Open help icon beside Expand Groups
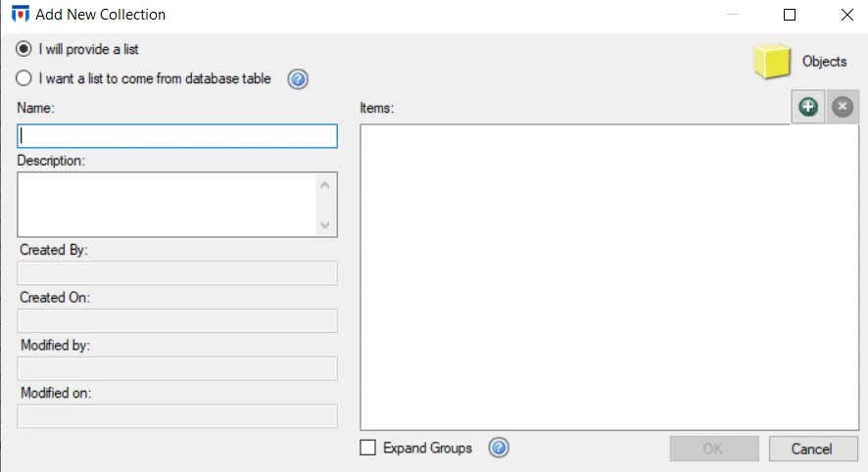The image size is (868, 472). coord(499,448)
